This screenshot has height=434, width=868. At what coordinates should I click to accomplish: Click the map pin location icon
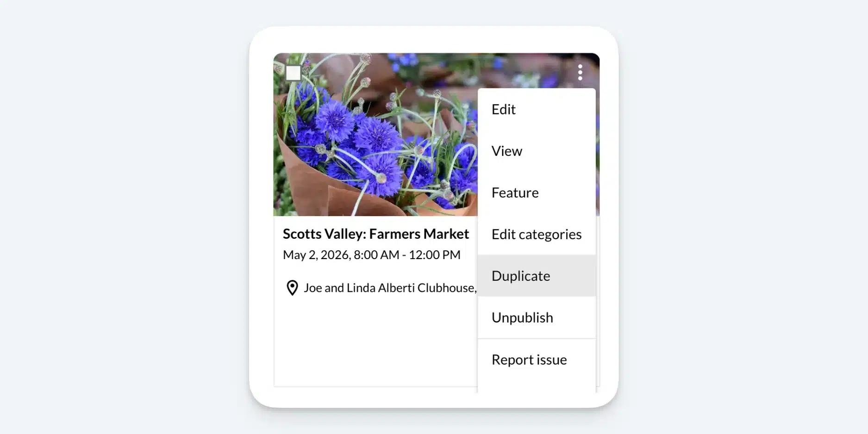(x=292, y=288)
